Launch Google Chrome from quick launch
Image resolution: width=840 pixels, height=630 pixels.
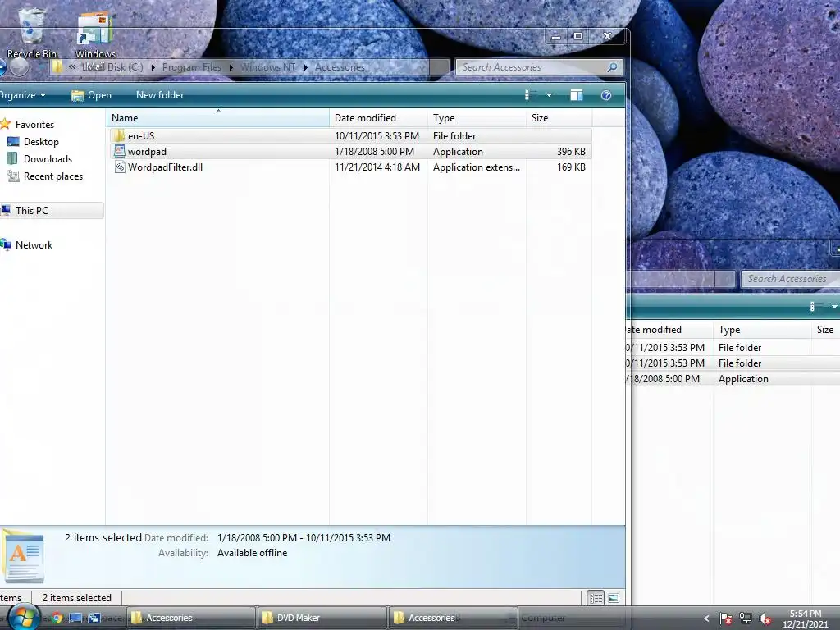[57, 618]
